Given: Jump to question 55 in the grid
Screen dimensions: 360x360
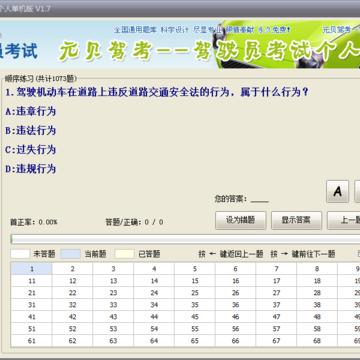Looking at the screenshot, I should pyautogui.click(x=195, y=329).
